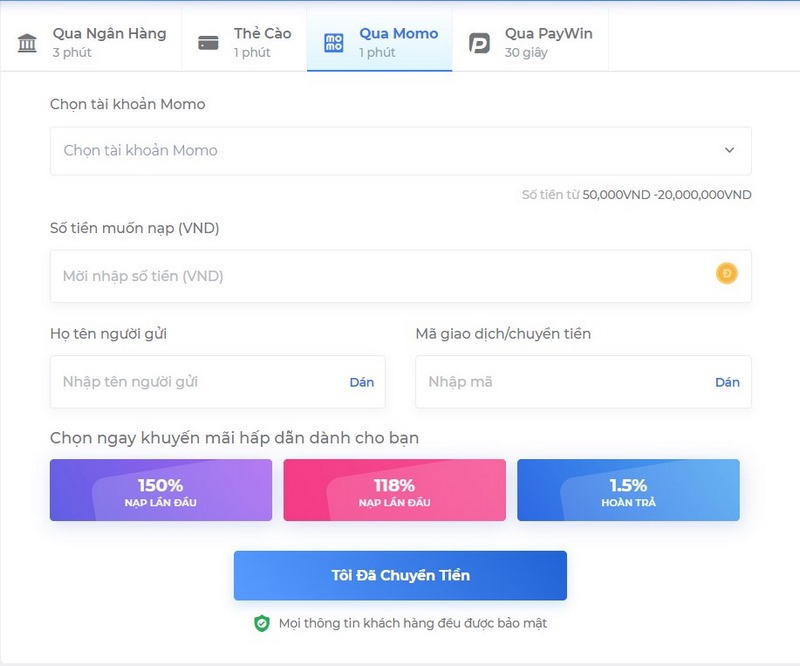Select the 1.5% Hoàn Trả promotion

click(627, 490)
